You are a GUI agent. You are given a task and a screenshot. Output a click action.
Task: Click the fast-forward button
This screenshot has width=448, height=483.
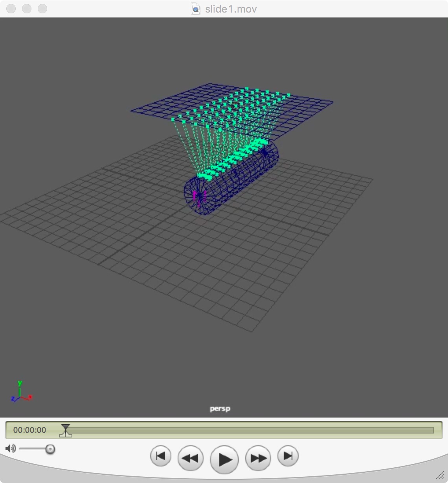(x=258, y=458)
